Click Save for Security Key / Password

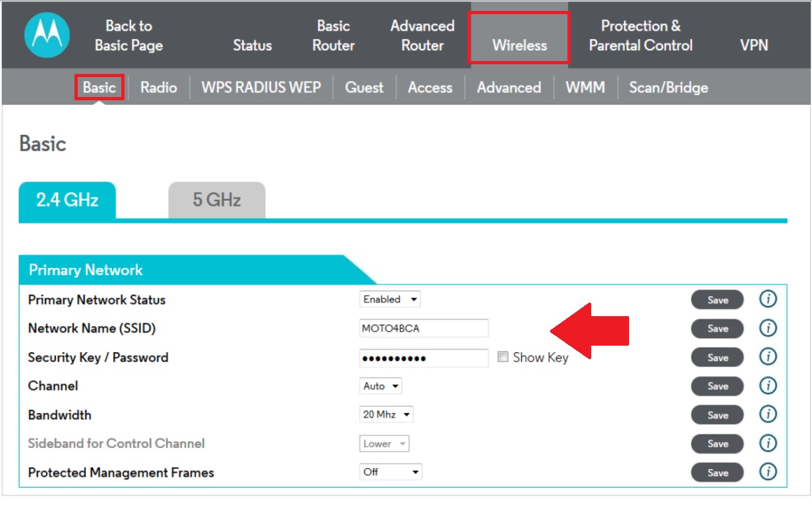(x=717, y=357)
